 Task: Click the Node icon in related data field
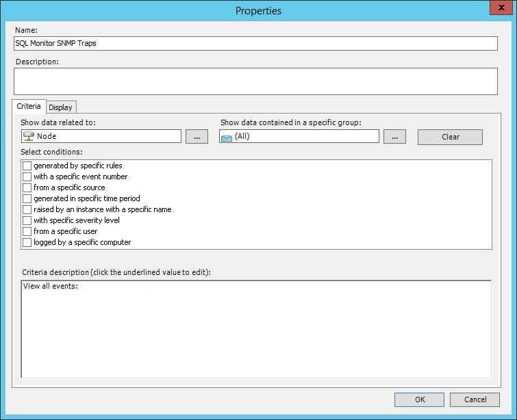(29, 137)
